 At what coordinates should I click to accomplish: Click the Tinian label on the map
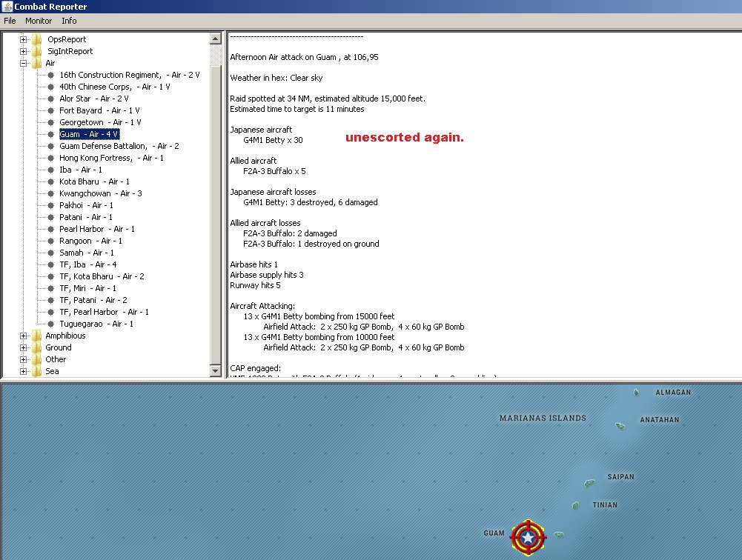tap(605, 504)
